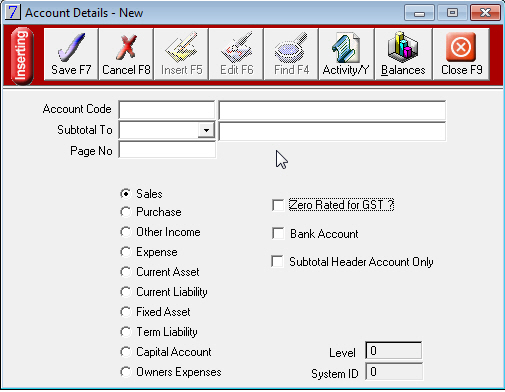Select the Current Asset option

pos(126,272)
